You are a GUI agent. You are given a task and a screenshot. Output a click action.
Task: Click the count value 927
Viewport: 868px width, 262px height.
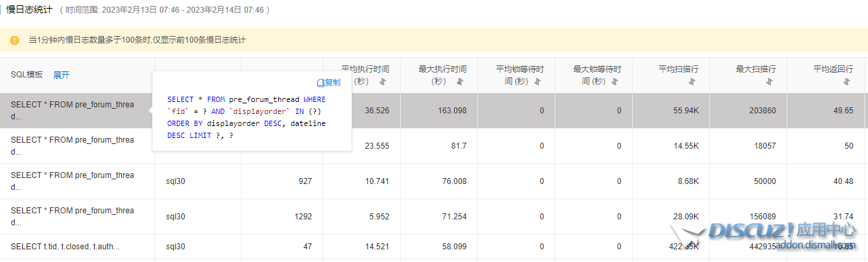(x=305, y=181)
